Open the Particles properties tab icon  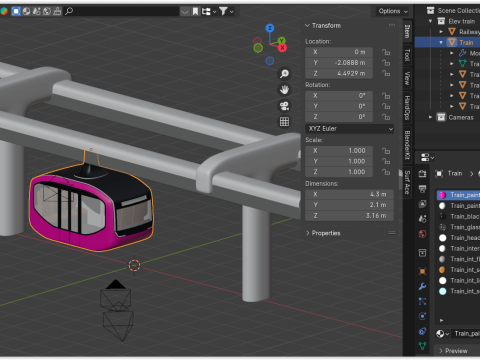tap(422, 301)
